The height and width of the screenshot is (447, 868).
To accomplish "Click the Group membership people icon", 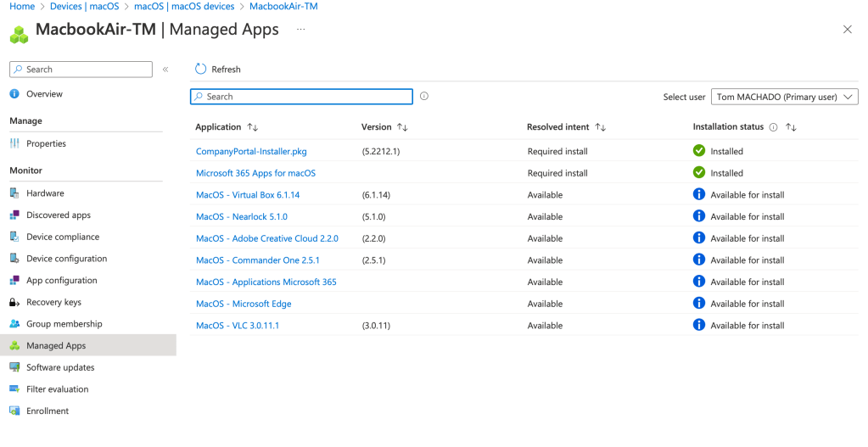I will tap(14, 324).
